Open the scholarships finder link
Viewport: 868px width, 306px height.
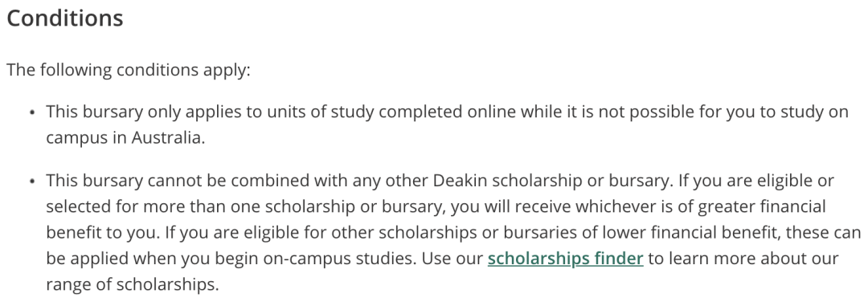[565, 259]
